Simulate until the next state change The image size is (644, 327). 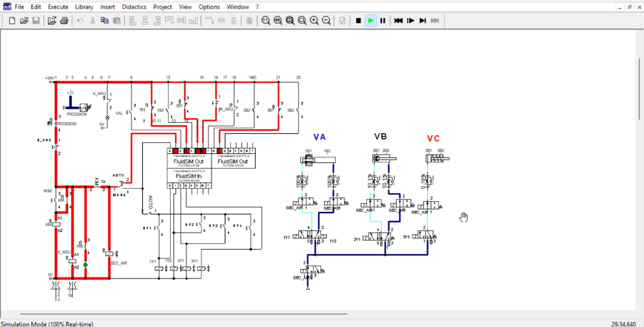(422, 21)
